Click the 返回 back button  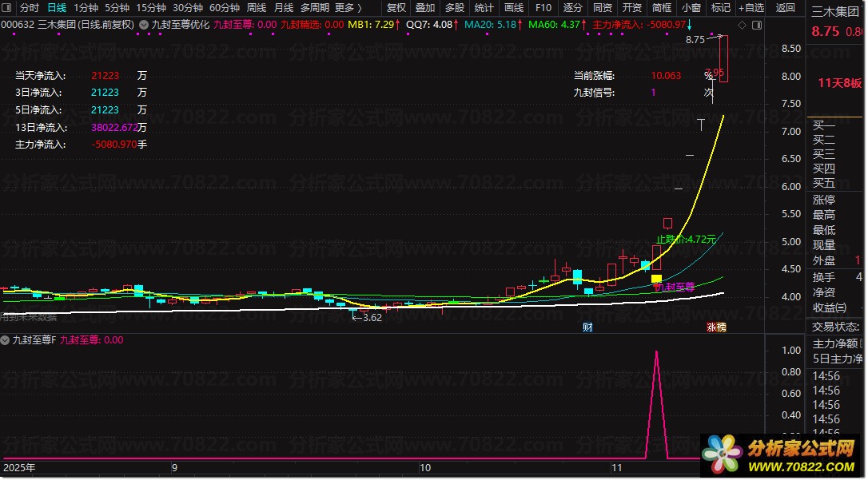(785, 8)
